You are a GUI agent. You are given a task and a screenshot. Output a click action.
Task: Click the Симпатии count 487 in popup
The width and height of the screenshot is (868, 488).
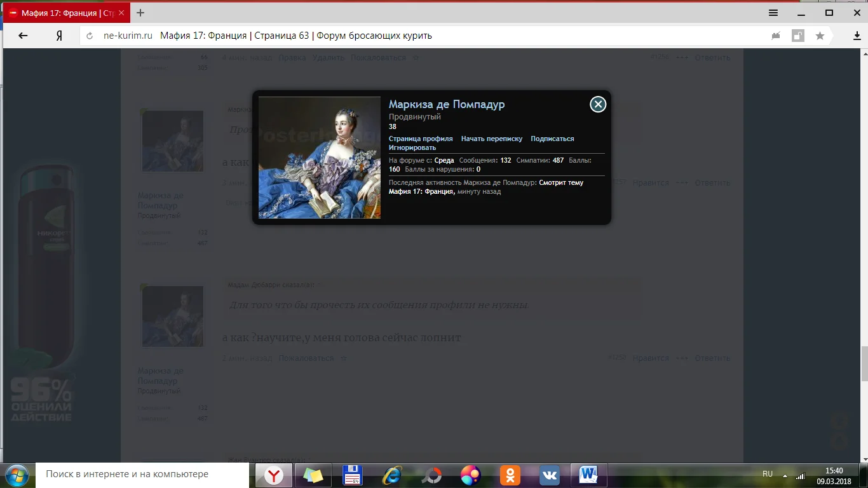[558, 160]
